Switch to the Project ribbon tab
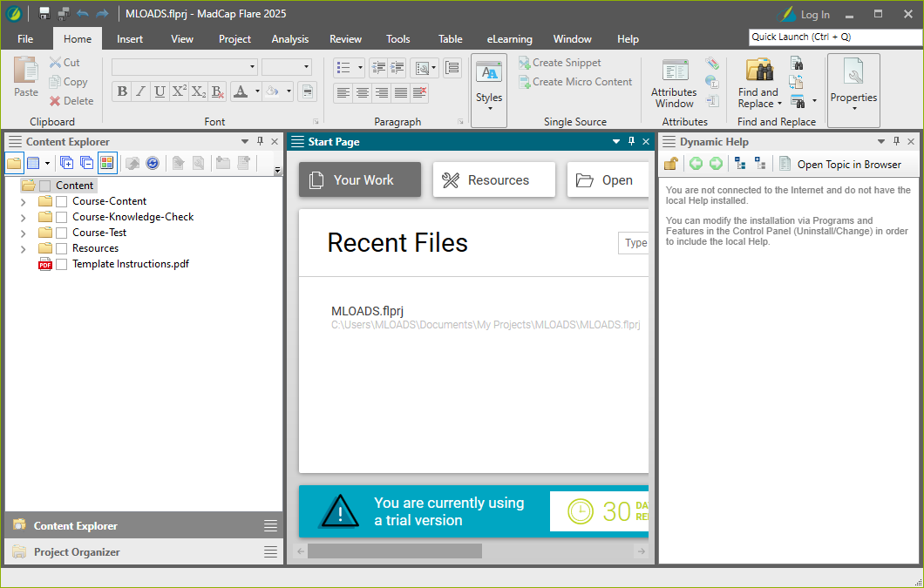Image resolution: width=924 pixels, height=588 pixels. click(x=234, y=39)
